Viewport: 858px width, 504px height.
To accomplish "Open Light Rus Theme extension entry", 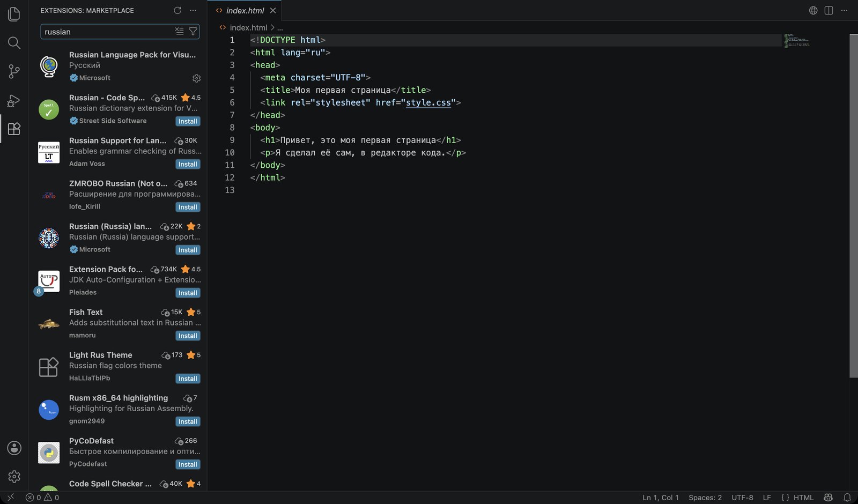I will pos(118,367).
